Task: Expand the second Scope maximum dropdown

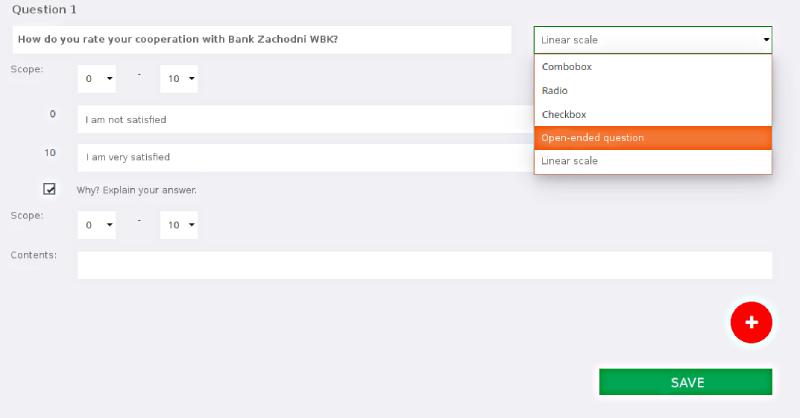Action: pos(179,225)
